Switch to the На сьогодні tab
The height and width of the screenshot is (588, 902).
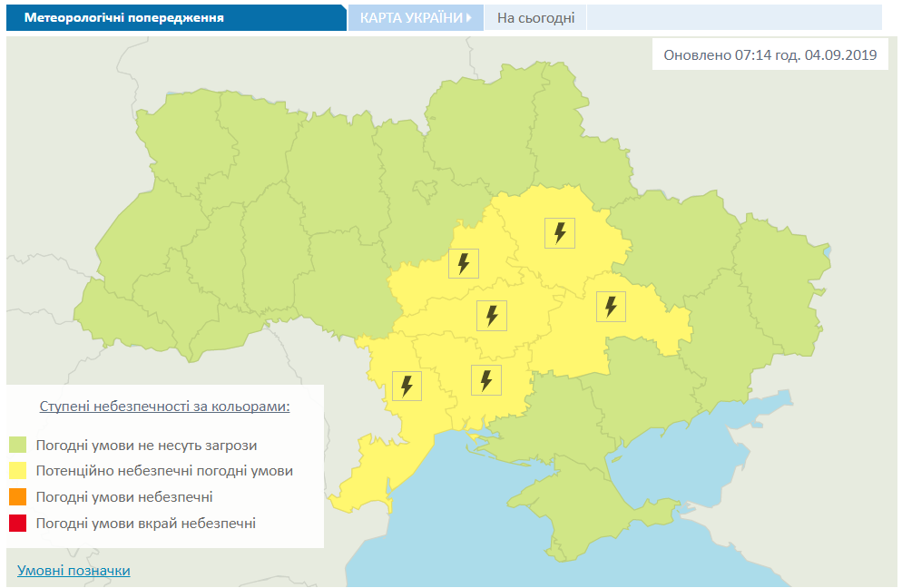coord(535,17)
